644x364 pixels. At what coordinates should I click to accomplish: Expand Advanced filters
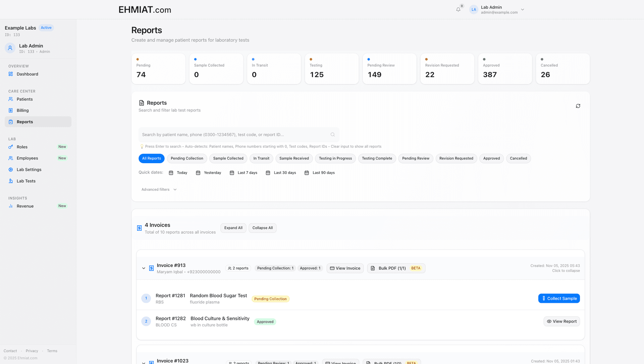[x=159, y=190]
